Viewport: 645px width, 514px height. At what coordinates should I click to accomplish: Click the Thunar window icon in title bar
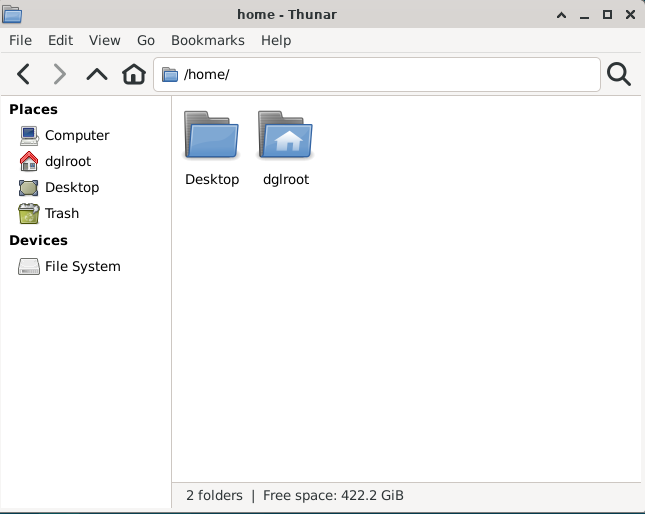(12, 14)
